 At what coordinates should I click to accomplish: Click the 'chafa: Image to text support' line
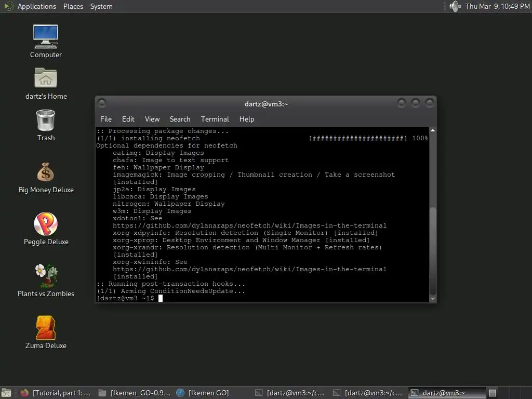point(170,160)
